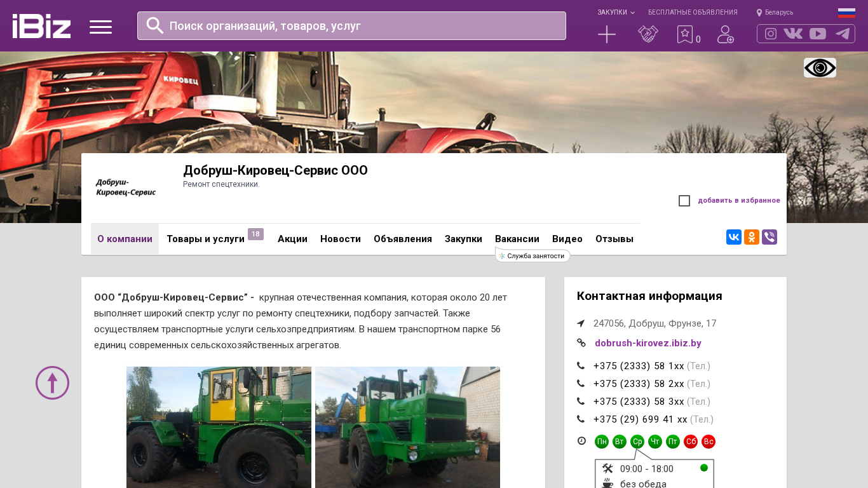The image size is (868, 488).
Task: Share the page via VK button
Action: pos(734,237)
